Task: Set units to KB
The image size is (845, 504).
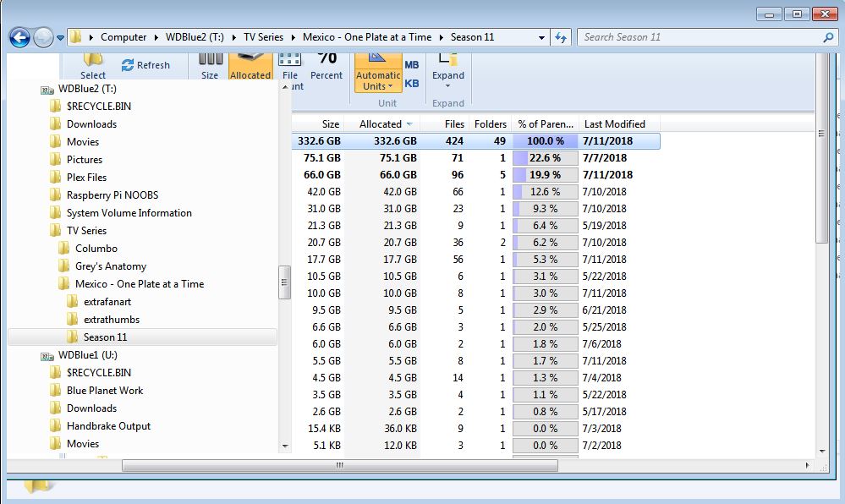Action: tap(412, 84)
